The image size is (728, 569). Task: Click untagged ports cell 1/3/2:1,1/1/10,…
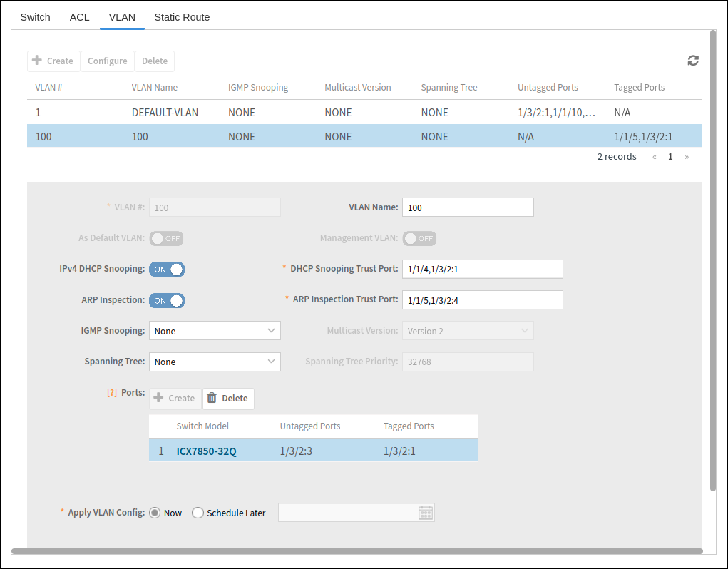(557, 113)
